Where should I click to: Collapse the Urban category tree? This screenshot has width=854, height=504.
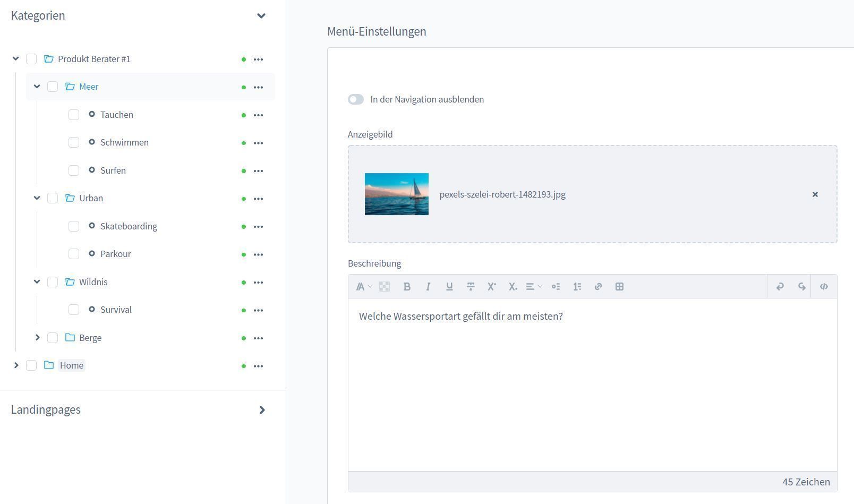tap(37, 198)
